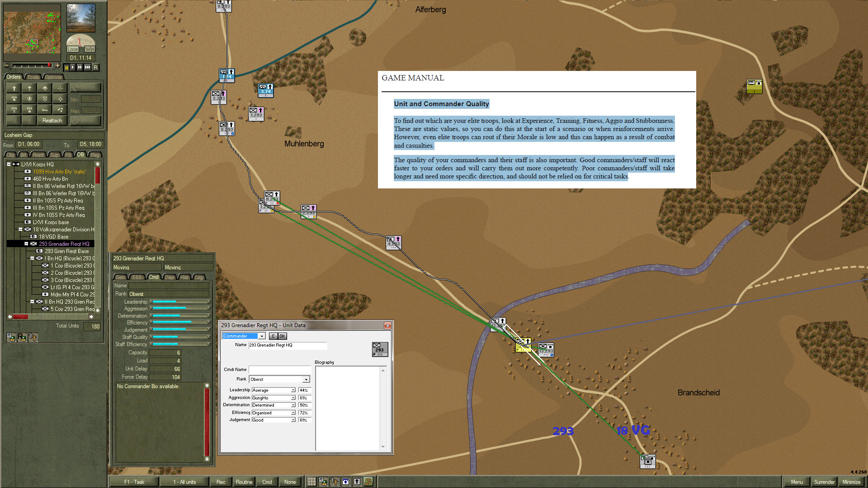Open the Msg tab

click(94, 155)
